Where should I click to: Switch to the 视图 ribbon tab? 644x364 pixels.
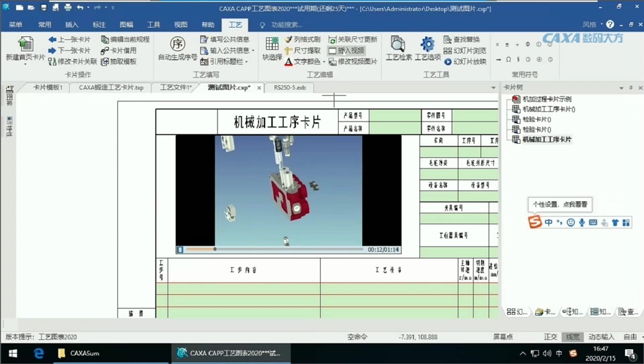(180, 25)
